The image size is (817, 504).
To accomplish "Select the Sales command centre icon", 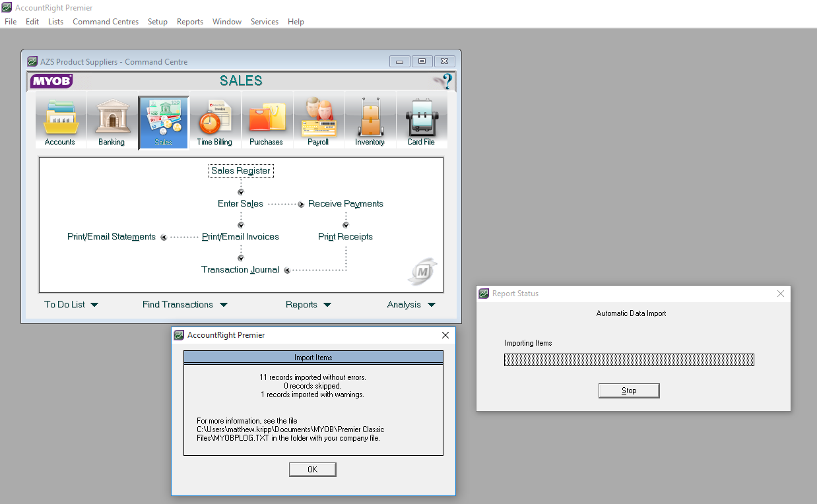I will 163,123.
